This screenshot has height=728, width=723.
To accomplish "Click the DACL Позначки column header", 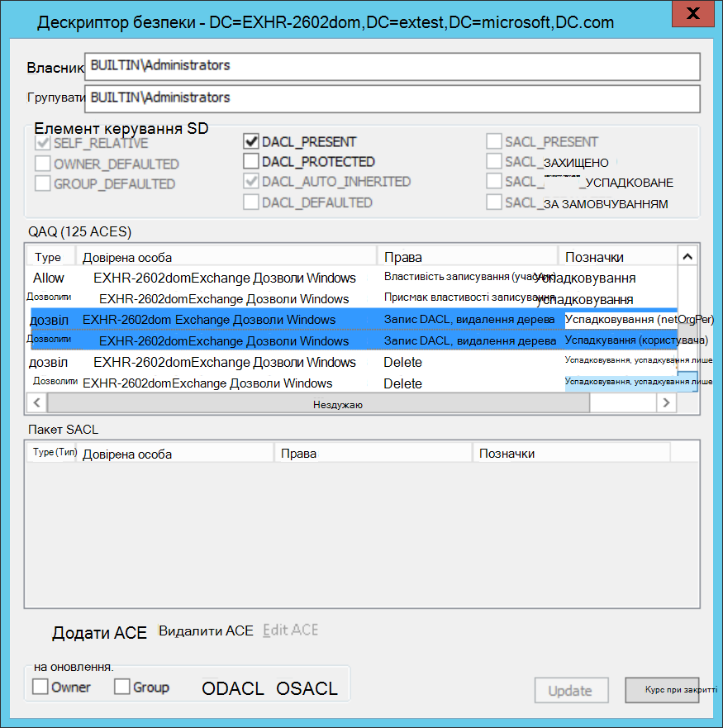I will point(618,257).
